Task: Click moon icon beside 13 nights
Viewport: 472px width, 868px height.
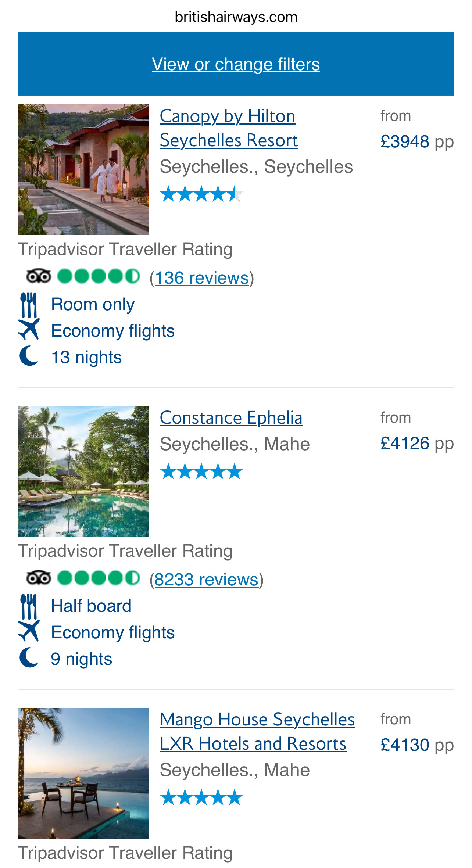Action: point(29,356)
